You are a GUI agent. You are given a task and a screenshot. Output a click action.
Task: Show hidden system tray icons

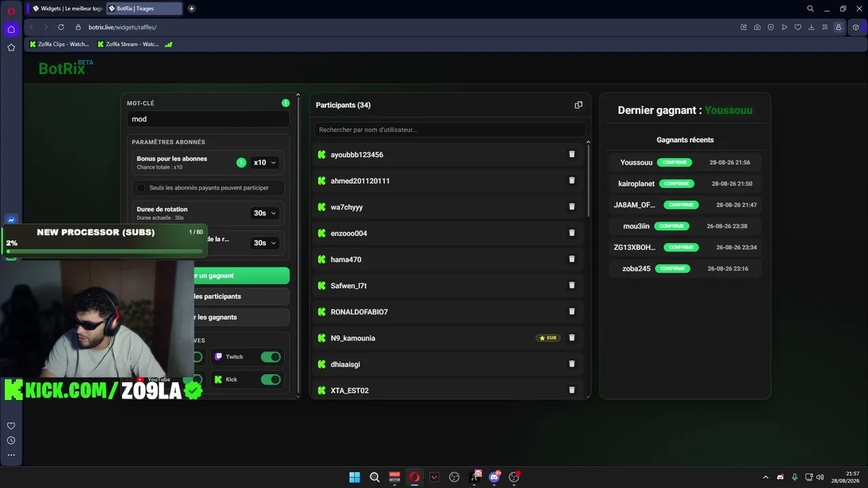[766, 477]
